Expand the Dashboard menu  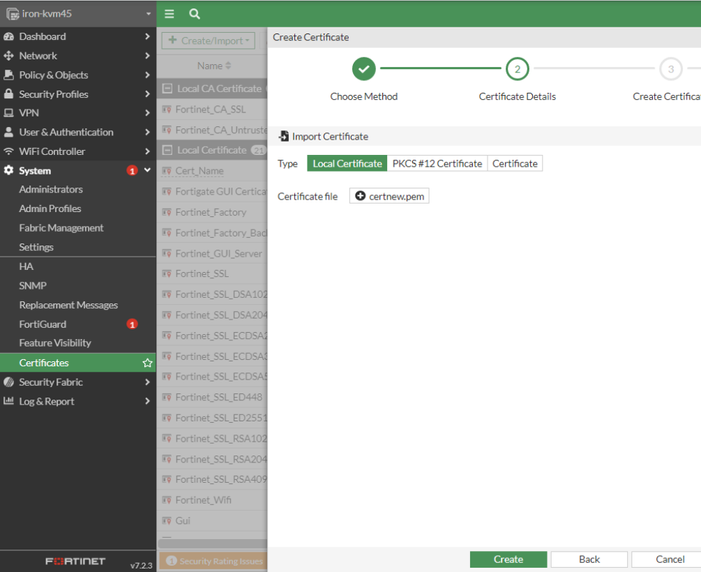pyautogui.click(x=78, y=37)
